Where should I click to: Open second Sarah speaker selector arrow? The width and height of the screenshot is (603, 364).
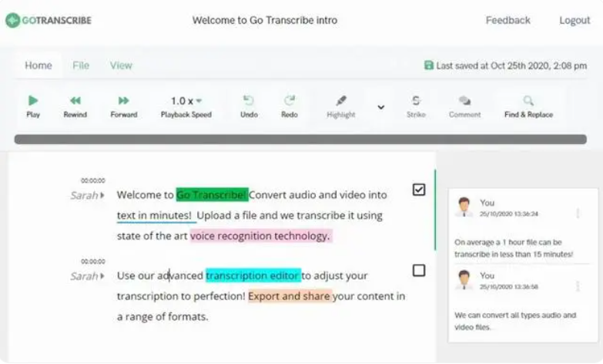point(102,276)
